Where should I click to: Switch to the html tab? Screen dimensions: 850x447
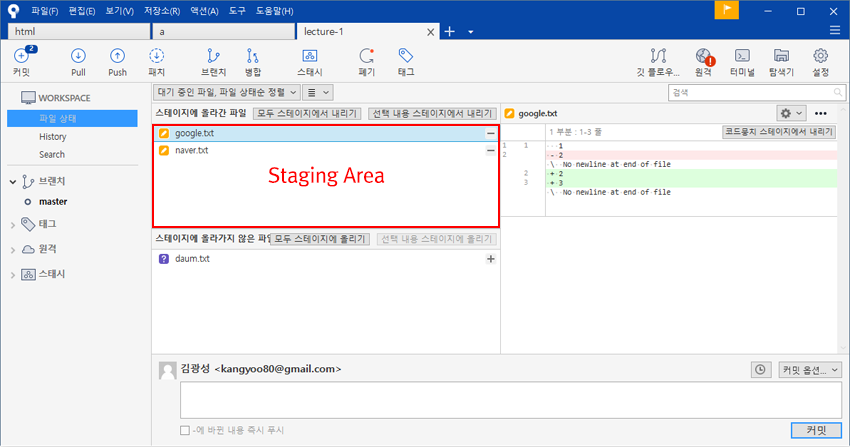[79, 31]
